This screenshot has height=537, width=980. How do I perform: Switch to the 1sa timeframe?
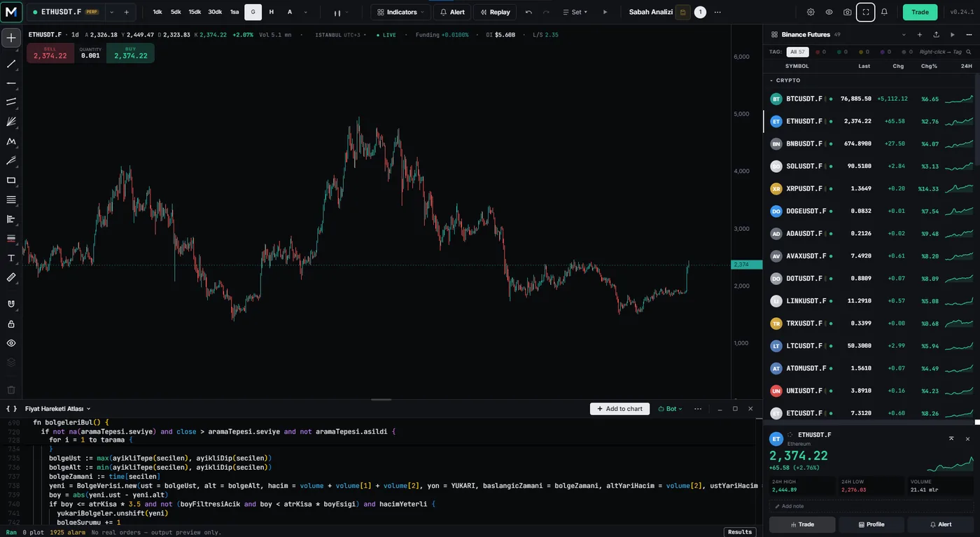(x=234, y=12)
